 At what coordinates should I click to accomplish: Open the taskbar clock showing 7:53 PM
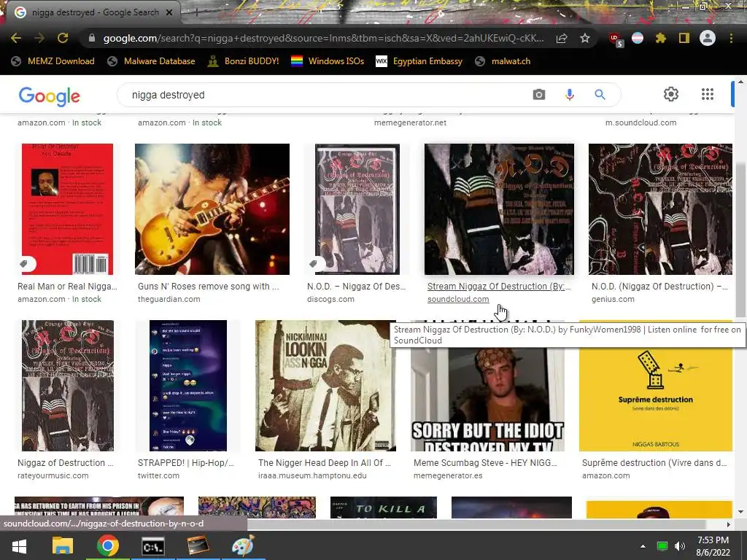[x=713, y=546]
